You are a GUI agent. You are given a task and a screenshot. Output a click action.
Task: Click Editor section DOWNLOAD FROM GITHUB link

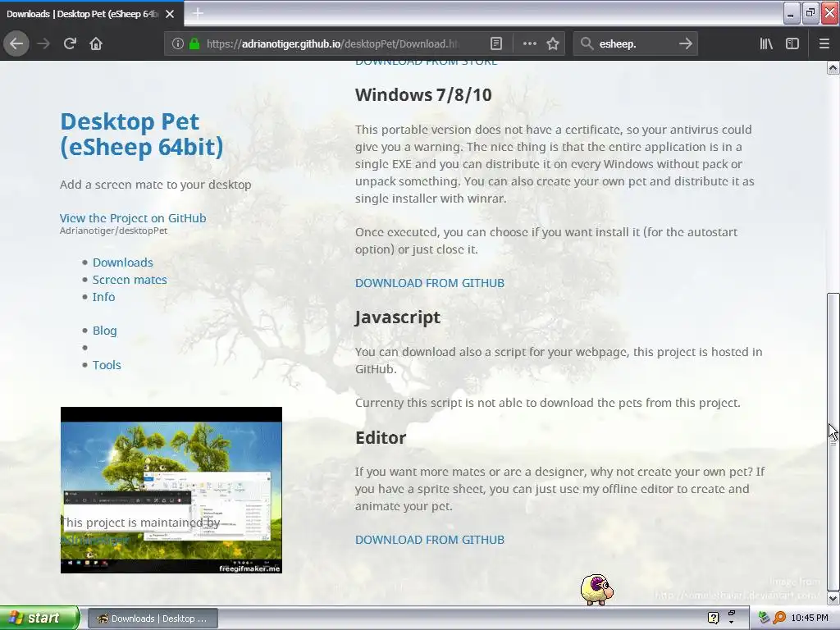[x=430, y=540]
